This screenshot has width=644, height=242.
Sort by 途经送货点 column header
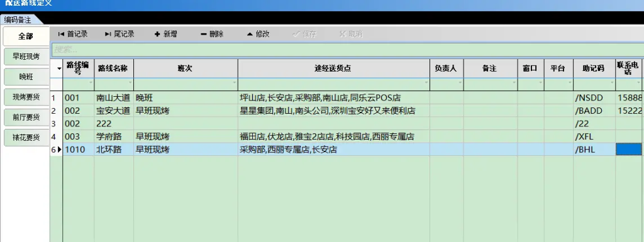(334, 69)
